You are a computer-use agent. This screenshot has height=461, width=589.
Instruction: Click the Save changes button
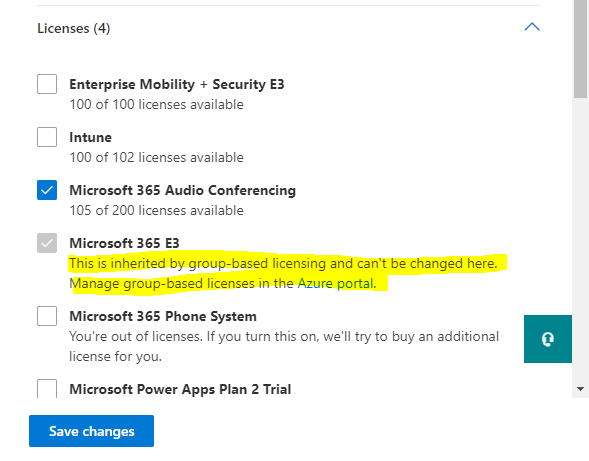91,431
